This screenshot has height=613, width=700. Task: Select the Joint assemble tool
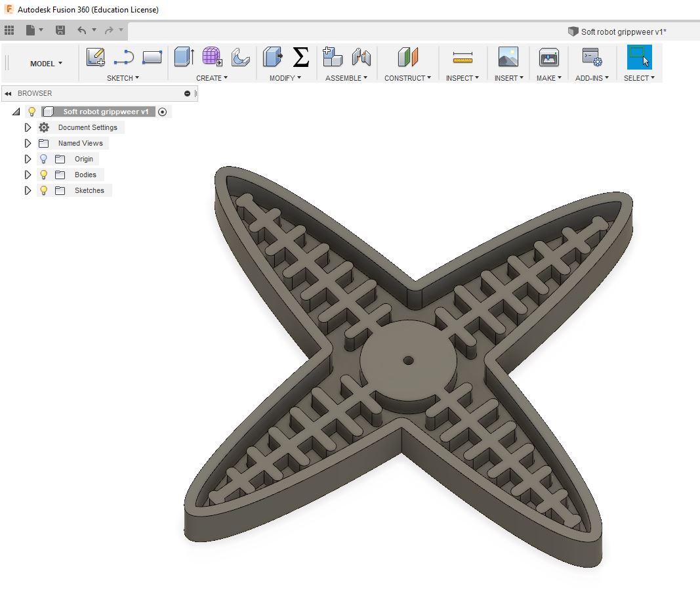[361, 56]
